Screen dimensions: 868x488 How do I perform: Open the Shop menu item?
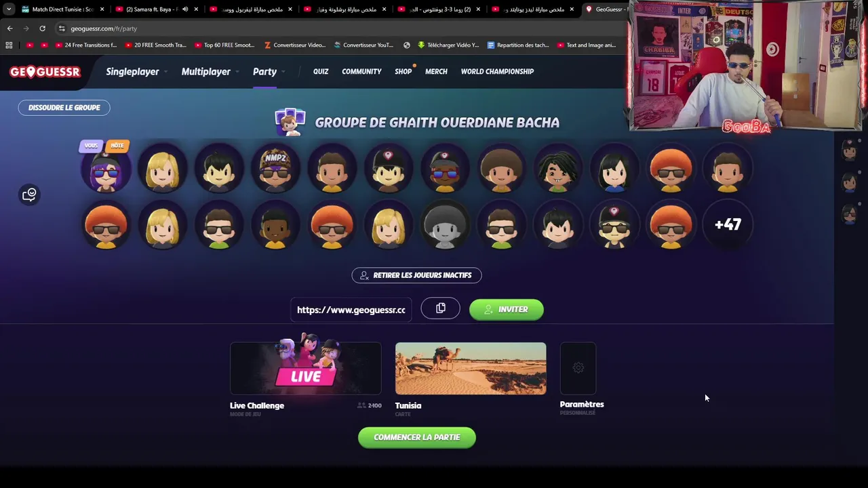pyautogui.click(x=403, y=71)
